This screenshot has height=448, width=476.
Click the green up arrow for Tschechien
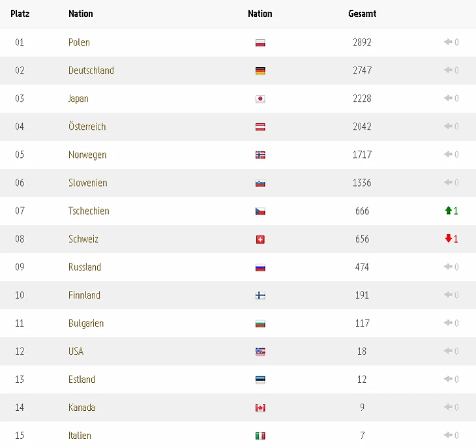[448, 211]
